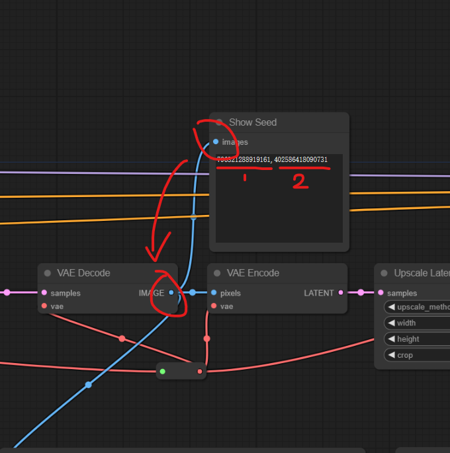Select the VAE Decode node title

point(83,273)
